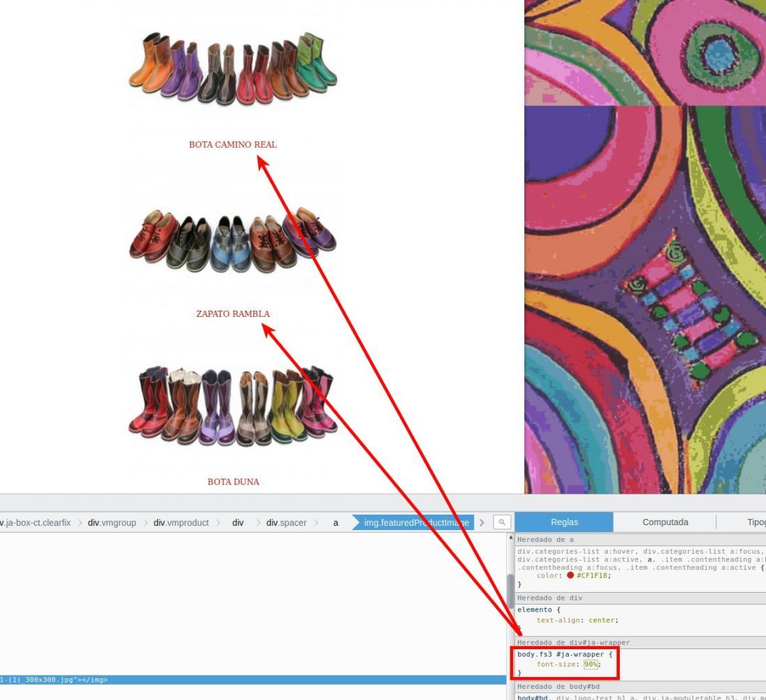Open the BOTA CAMINO REAL product link
766x700 pixels.
(233, 145)
